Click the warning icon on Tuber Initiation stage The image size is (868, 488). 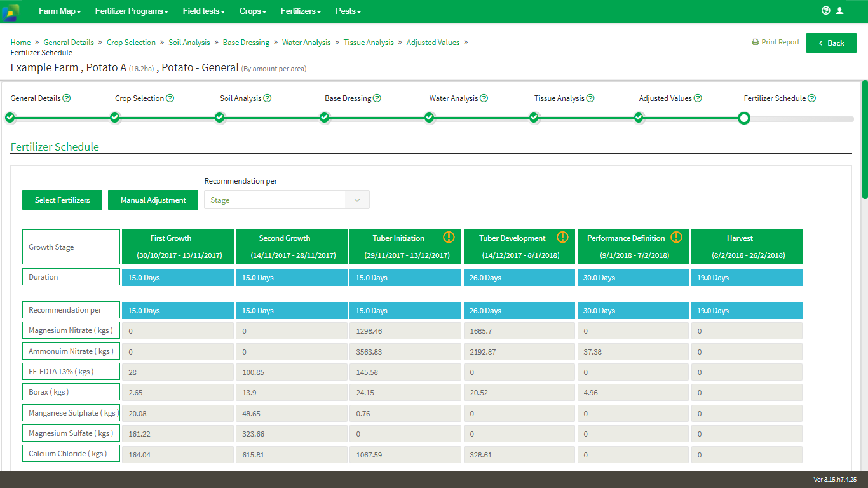coord(449,237)
